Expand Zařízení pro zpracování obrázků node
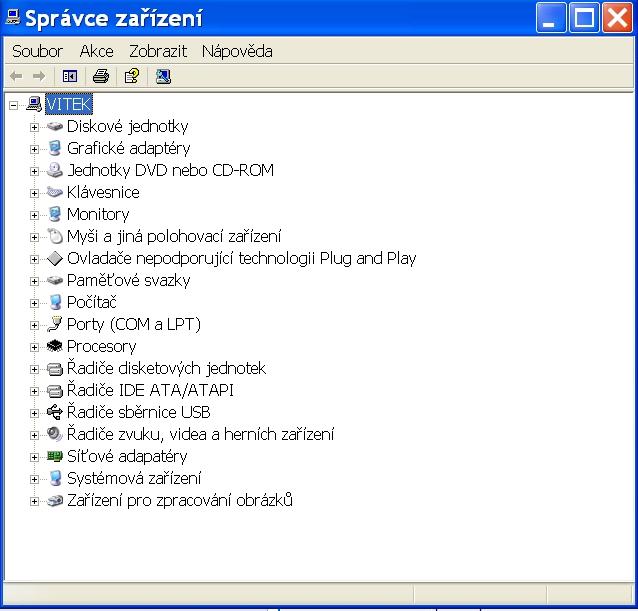638x611 pixels. (35, 500)
